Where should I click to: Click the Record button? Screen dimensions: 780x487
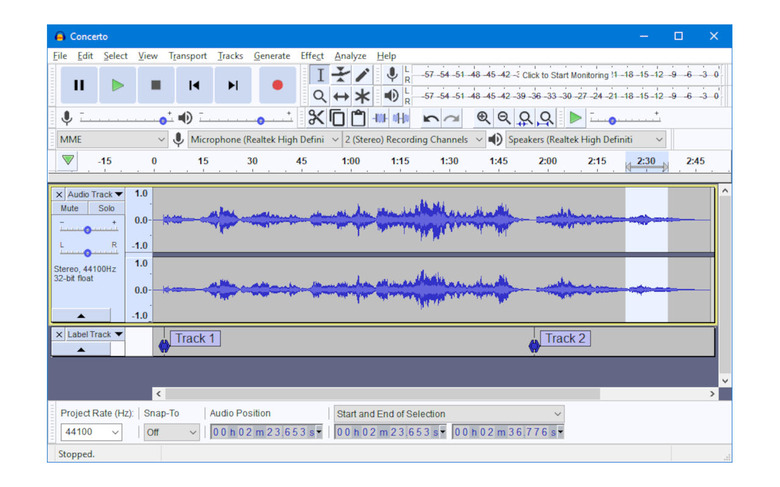click(277, 85)
